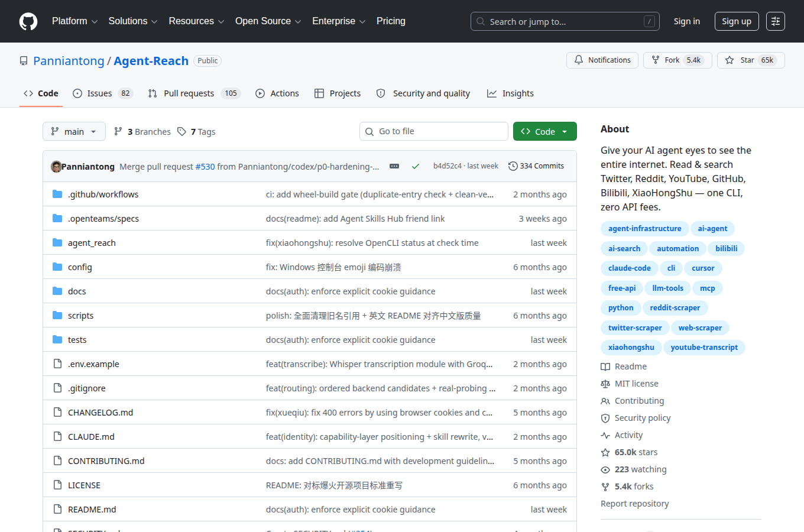The image size is (804, 532).
Task: Click the Pricing link
Action: click(391, 21)
